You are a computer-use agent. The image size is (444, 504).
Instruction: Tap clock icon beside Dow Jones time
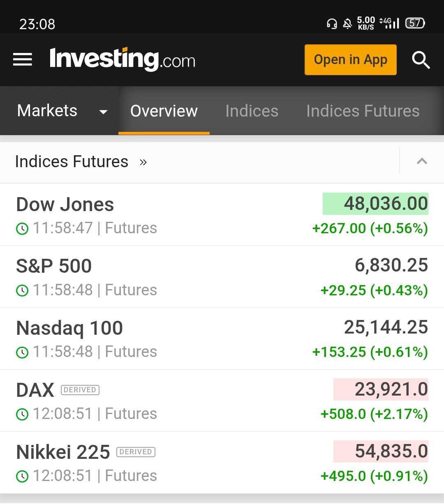pos(22,228)
